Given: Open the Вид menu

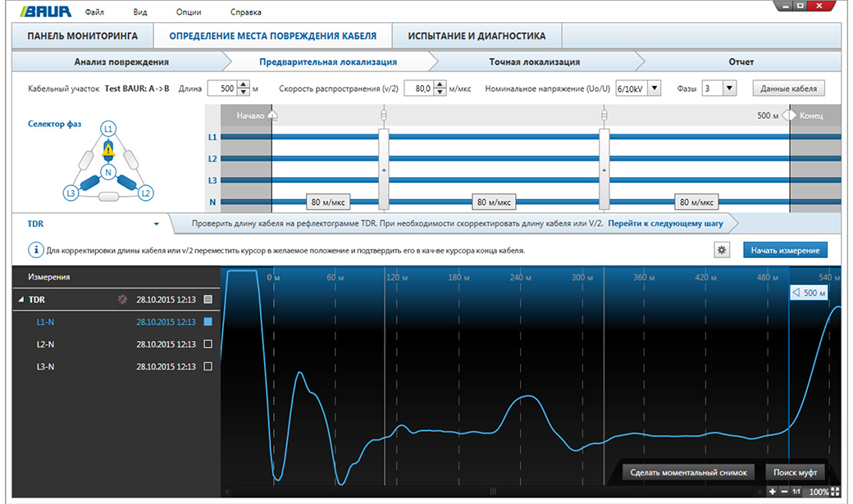Looking at the screenshot, I should click(140, 12).
